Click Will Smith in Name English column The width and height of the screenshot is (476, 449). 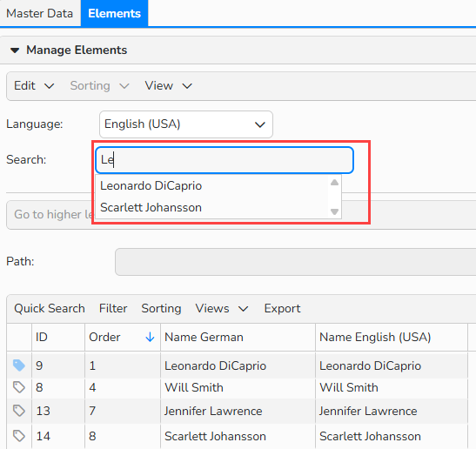point(348,388)
